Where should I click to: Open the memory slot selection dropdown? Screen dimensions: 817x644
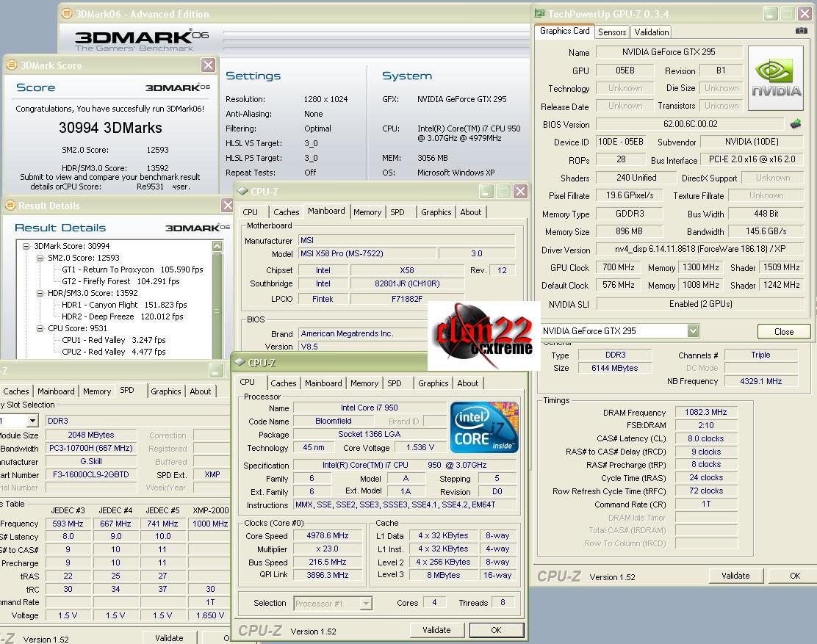point(33,420)
